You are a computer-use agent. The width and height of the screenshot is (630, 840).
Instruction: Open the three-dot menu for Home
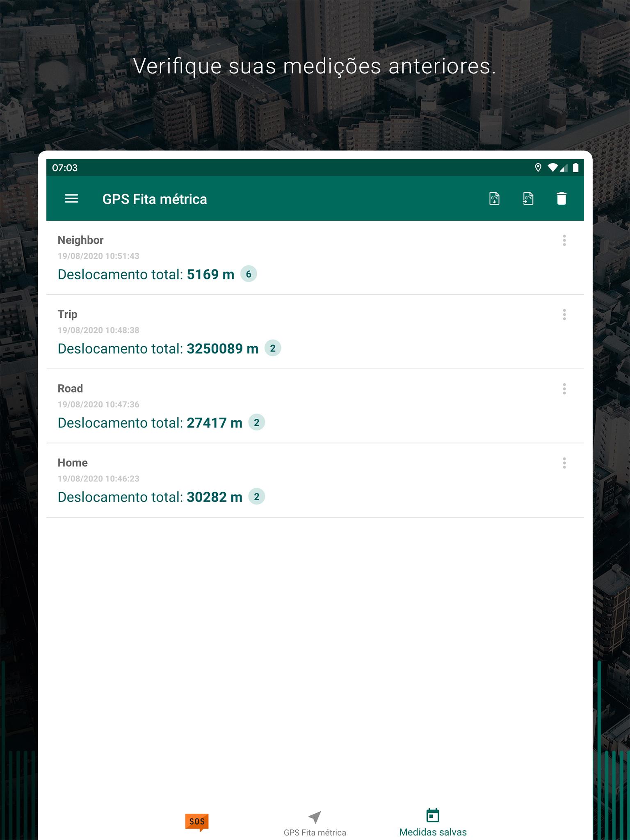tap(564, 463)
